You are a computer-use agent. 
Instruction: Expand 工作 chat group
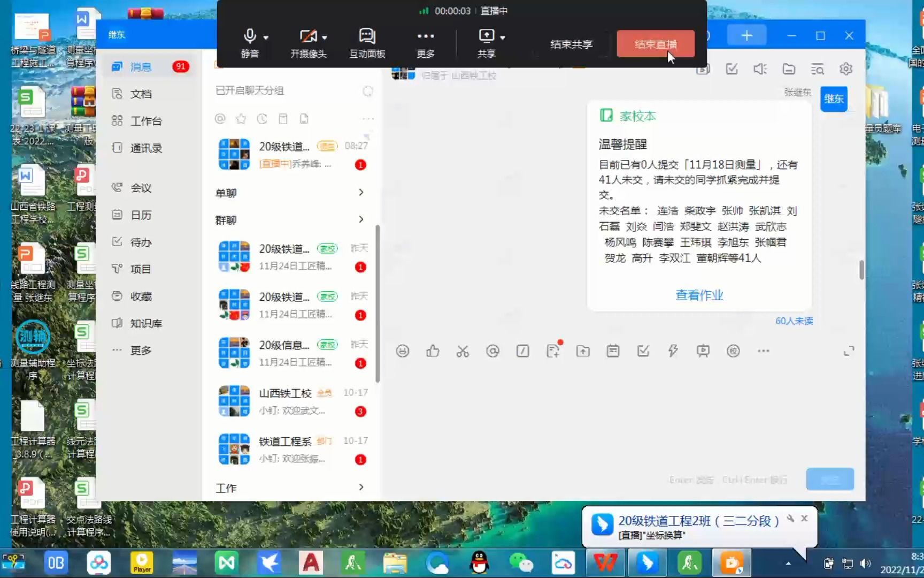[290, 488]
